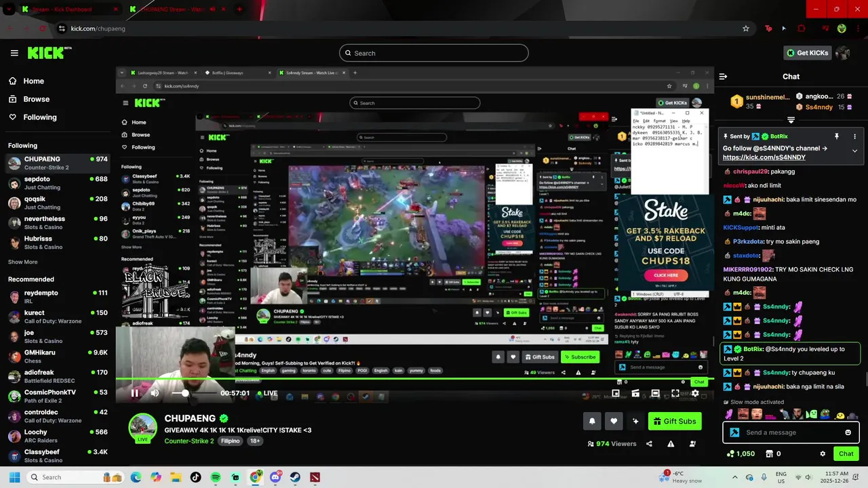Screen dimensions: 868x488
Task: Open the chat shop store icon
Action: [x=769, y=453]
